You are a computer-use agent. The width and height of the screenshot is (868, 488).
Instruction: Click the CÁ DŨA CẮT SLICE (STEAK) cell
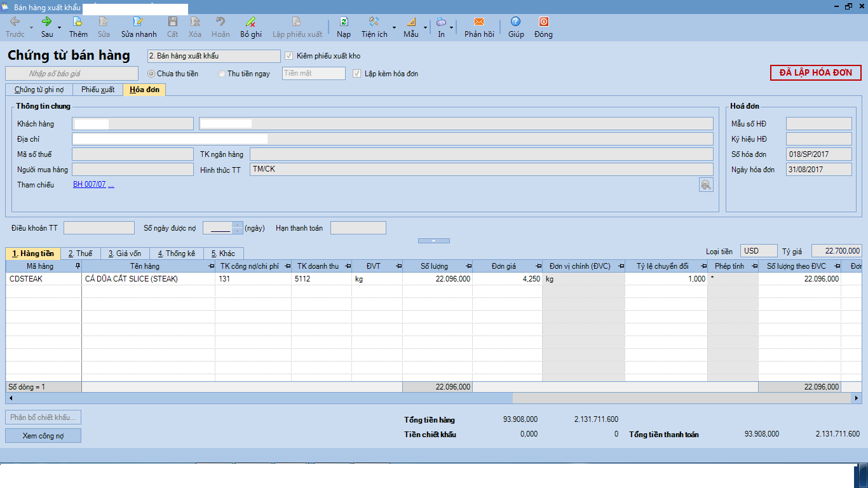(x=149, y=279)
